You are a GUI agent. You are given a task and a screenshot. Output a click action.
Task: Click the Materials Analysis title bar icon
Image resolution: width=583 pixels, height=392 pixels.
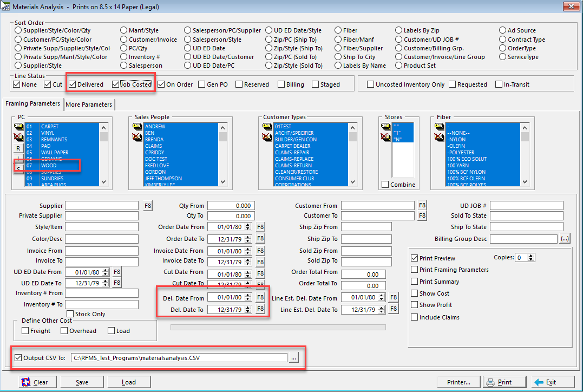coord(5,6)
